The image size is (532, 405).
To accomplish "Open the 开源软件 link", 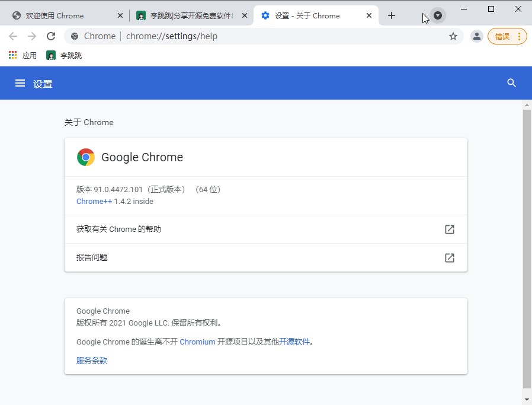I will 294,342.
